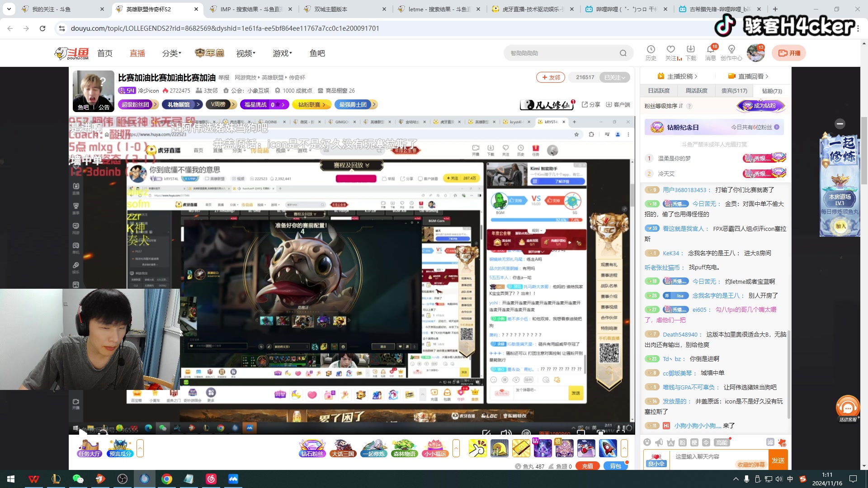Screen dimensions: 868x488
Task: Click the 收藏的弹幕 saved danmaku chip
Action: coord(751,465)
